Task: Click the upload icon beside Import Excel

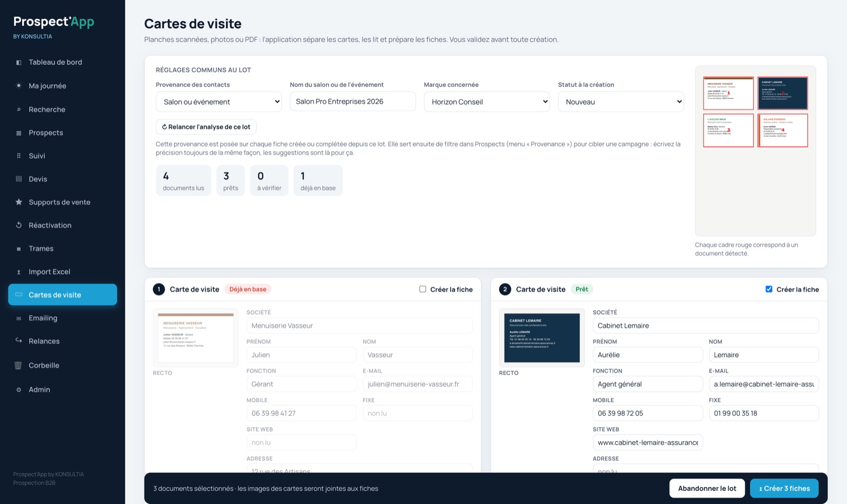Action: click(19, 272)
